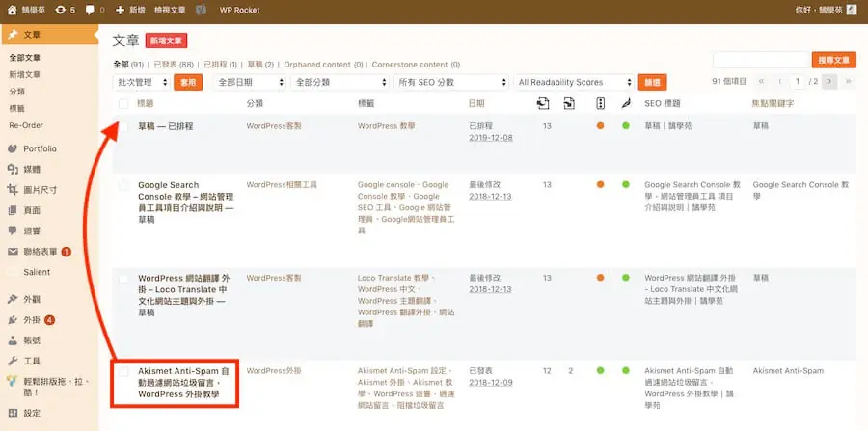Click the orange 套用 apply button
This screenshot has height=431, width=868.
tap(188, 82)
